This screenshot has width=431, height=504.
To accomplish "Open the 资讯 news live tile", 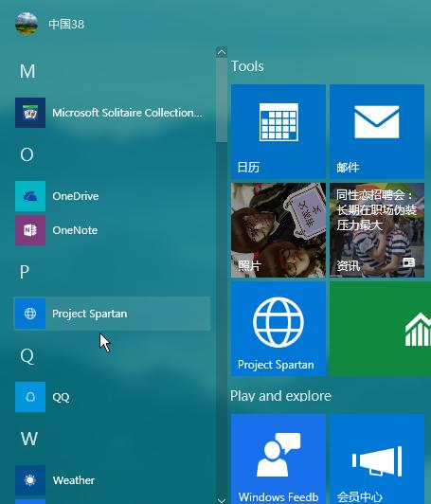I will tap(377, 230).
